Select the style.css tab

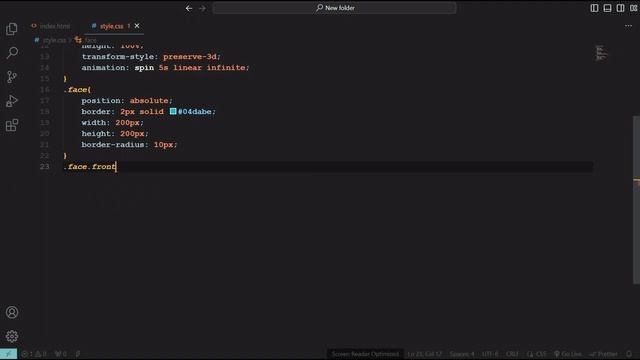(111, 26)
